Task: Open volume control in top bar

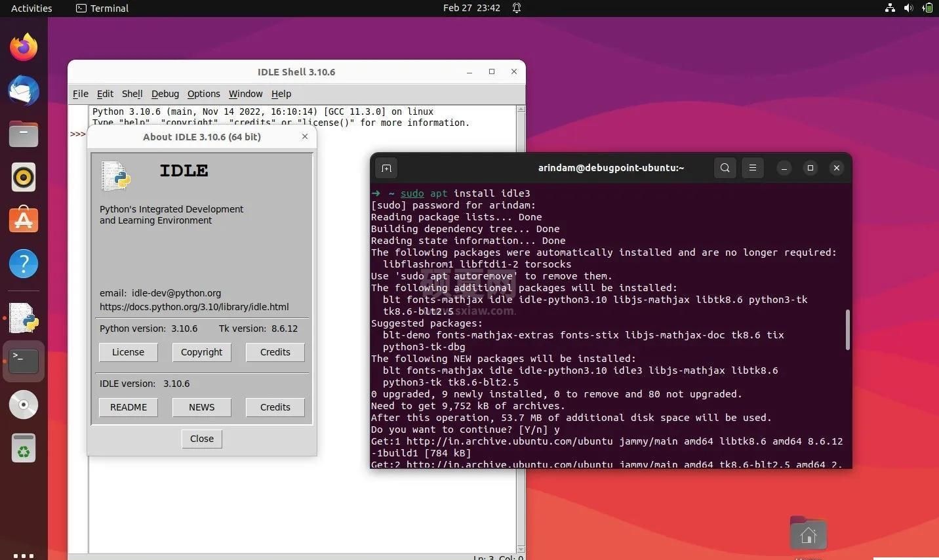Action: [908, 8]
